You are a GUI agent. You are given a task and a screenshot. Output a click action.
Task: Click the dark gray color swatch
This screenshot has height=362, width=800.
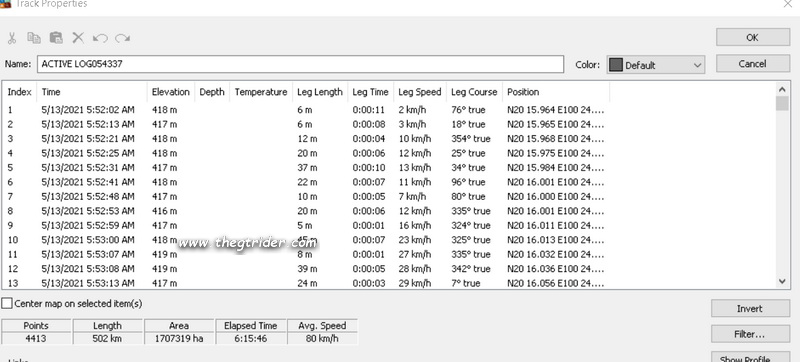click(616, 65)
